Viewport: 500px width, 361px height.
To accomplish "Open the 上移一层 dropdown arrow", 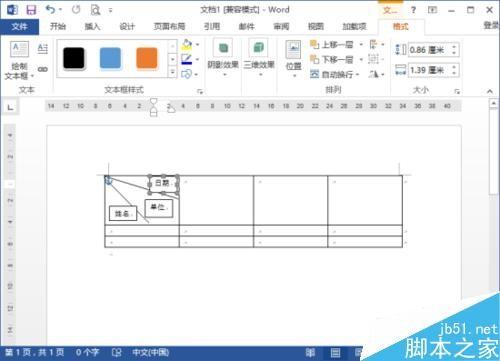I will 361,45.
